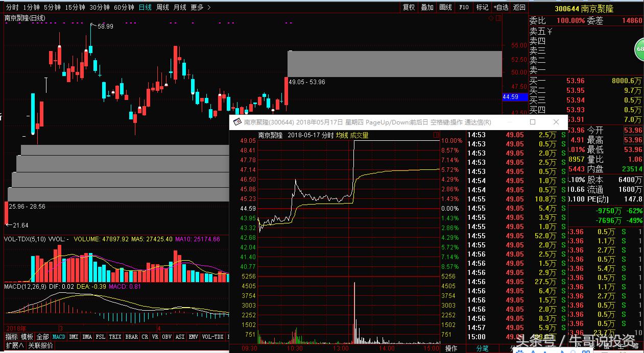Viewport: 644px width, 353px height.
Task: Click the 15:00 trade row in the tick list
Action: tap(517, 337)
